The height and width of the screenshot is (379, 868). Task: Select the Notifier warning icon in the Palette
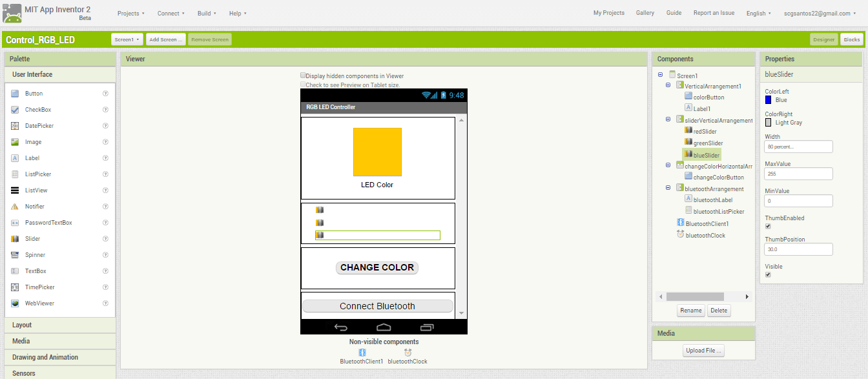(15, 207)
